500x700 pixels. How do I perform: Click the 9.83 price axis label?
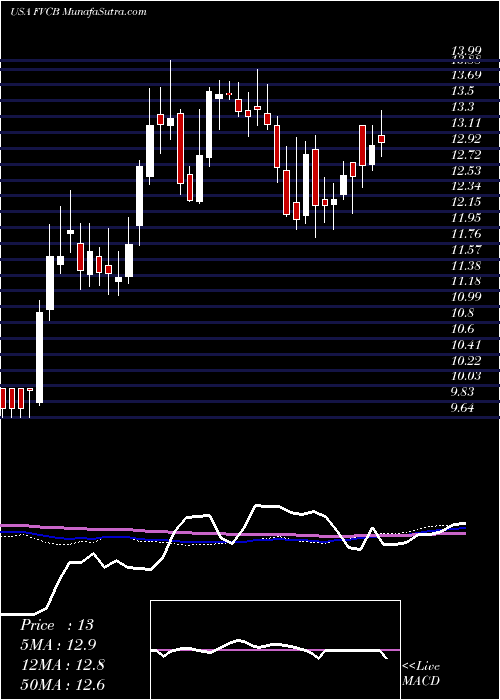click(x=462, y=392)
